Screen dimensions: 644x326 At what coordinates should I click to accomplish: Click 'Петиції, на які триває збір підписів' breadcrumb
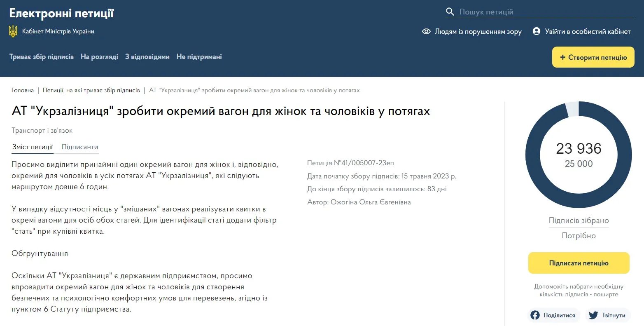(x=91, y=90)
